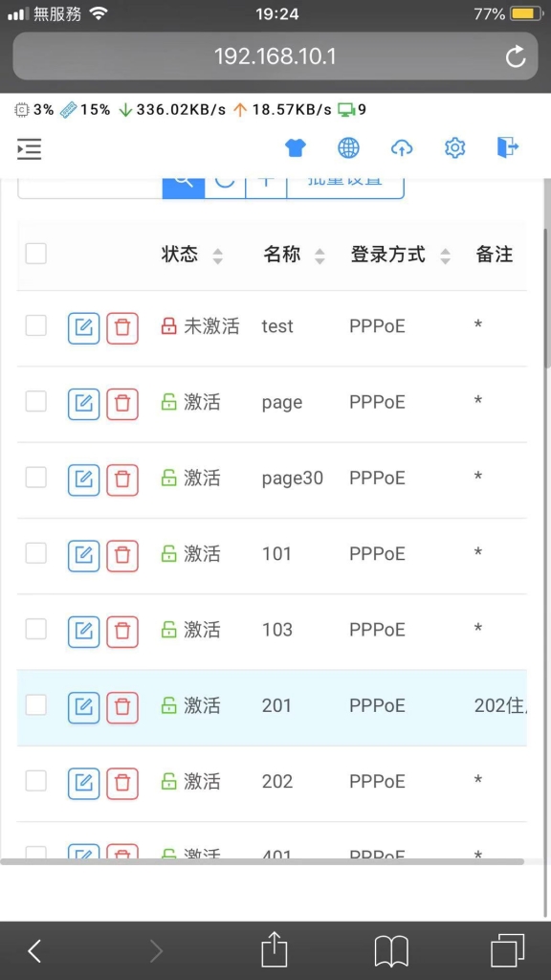551x980 pixels.
Task: Edit the 101 account row
Action: (x=84, y=556)
